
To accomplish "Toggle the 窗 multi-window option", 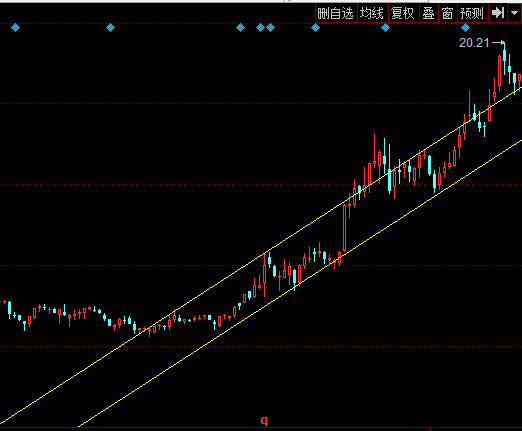I will click(x=447, y=13).
